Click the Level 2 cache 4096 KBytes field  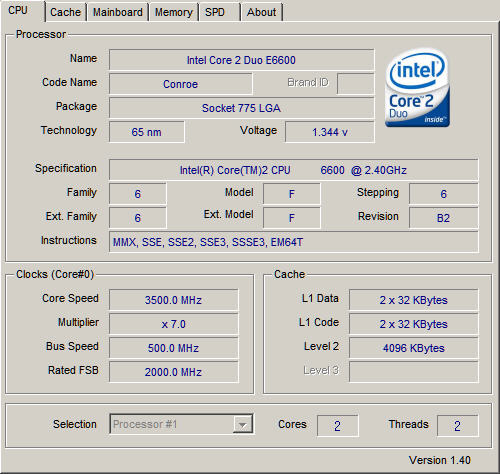coord(414,348)
